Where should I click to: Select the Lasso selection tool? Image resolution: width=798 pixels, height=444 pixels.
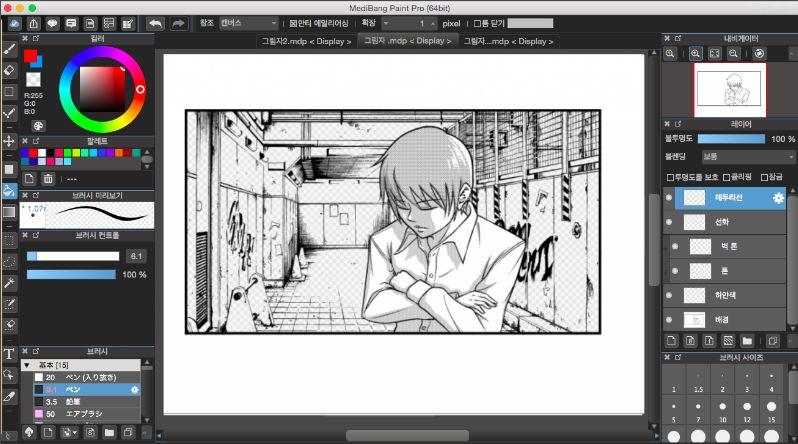(9, 262)
